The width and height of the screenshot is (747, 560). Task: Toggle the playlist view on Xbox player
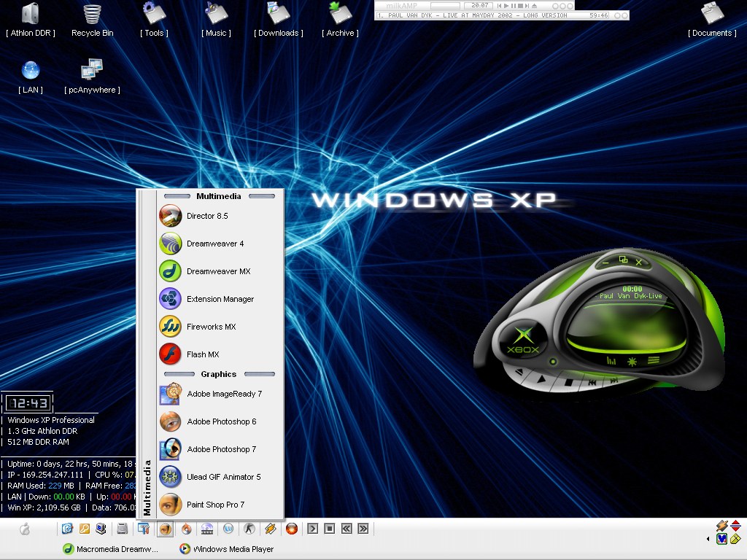tap(654, 360)
